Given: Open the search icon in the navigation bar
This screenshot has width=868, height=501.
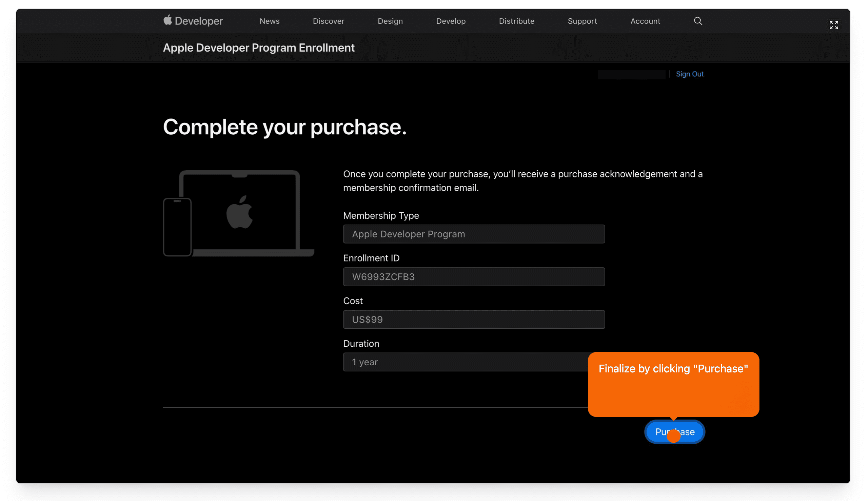Looking at the screenshot, I should pos(697,21).
